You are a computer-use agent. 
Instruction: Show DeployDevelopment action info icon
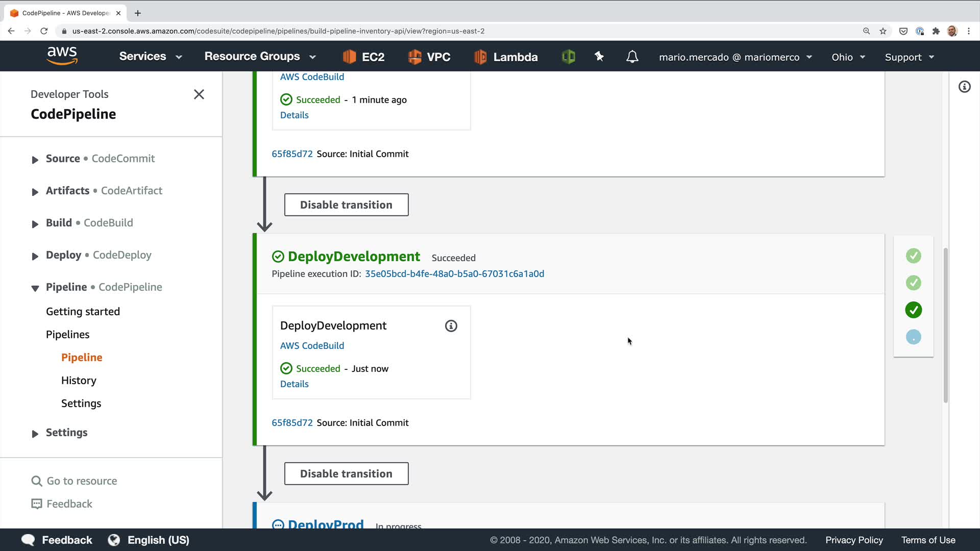point(451,326)
